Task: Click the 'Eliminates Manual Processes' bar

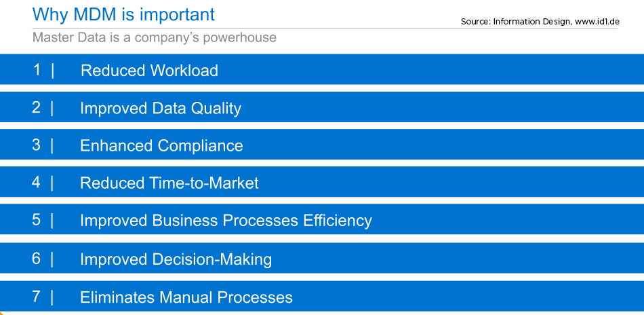Action: coord(322,296)
